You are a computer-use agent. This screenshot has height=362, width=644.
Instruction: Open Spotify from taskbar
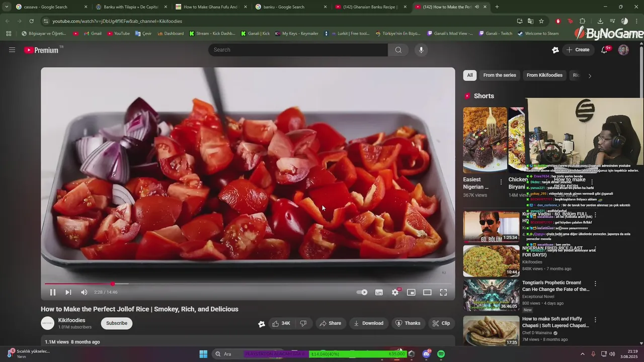click(x=441, y=354)
